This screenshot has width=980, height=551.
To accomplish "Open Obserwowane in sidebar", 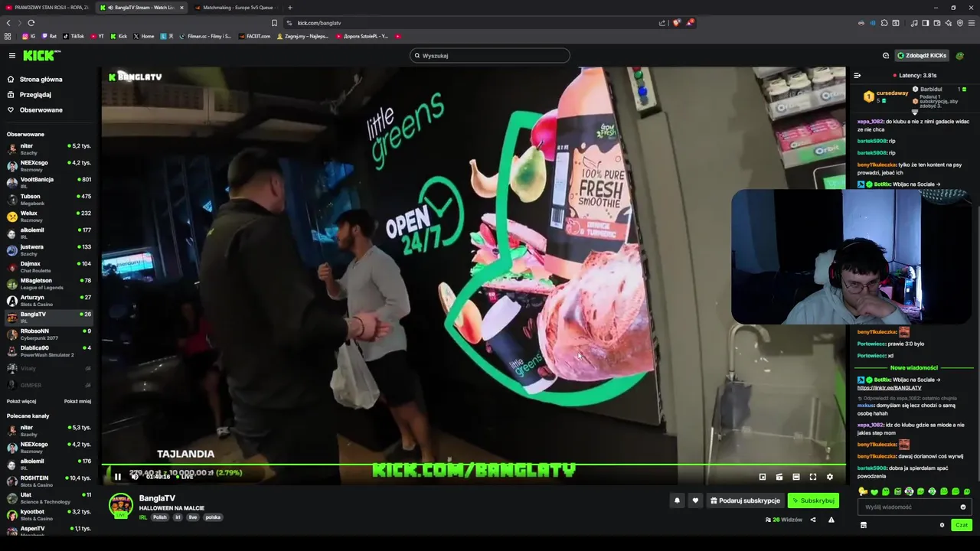I will click(41, 109).
